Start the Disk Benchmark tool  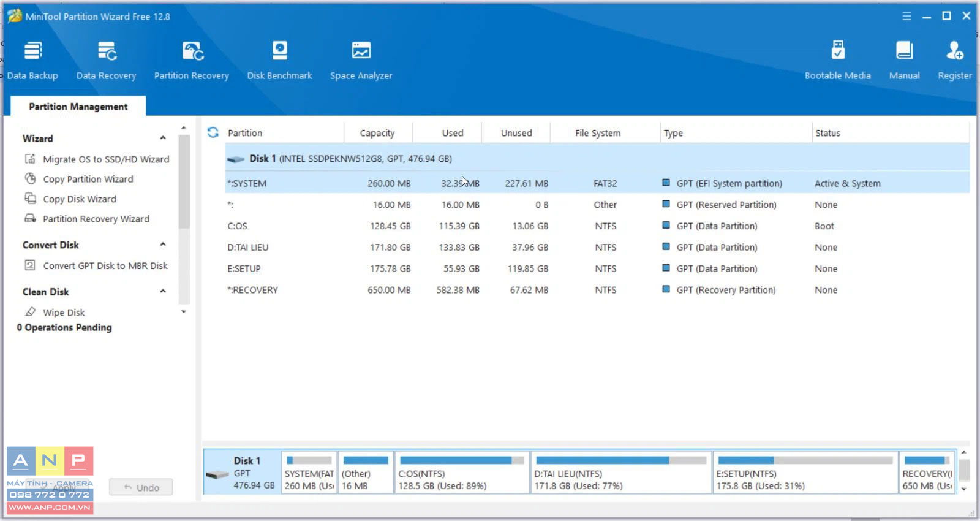tap(279, 60)
